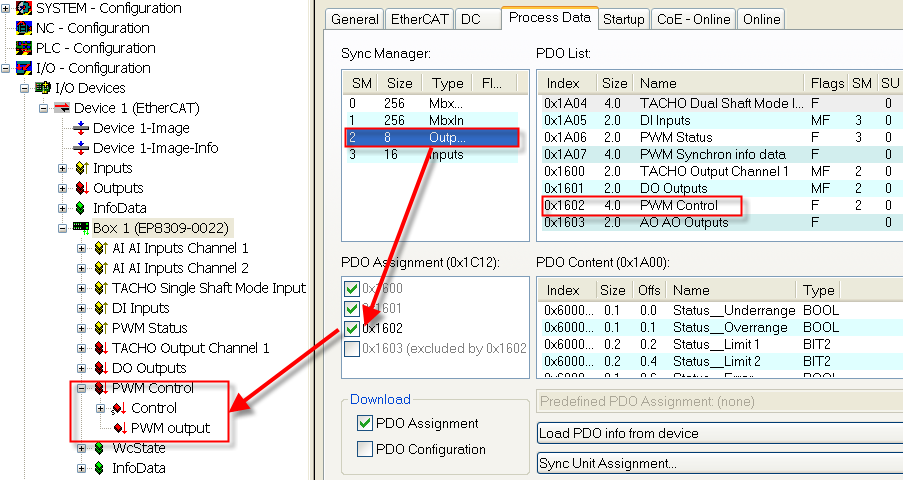Image resolution: width=903 pixels, height=480 pixels.
Task: Click the Box 1 (EP8309-0022) icon
Action: click(81, 228)
